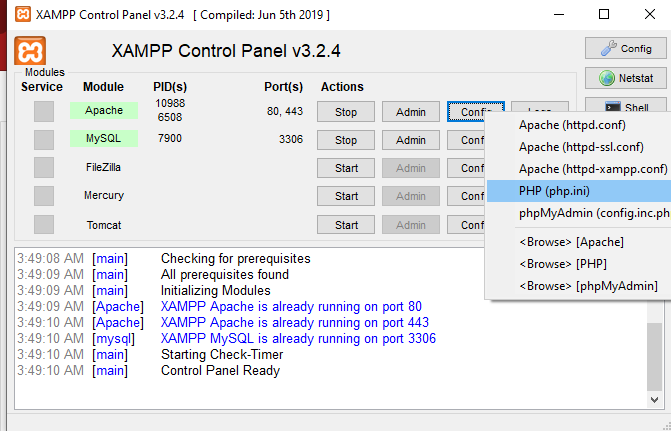Toggle the MySQL service checkbox
The height and width of the screenshot is (431, 671).
[44, 140]
